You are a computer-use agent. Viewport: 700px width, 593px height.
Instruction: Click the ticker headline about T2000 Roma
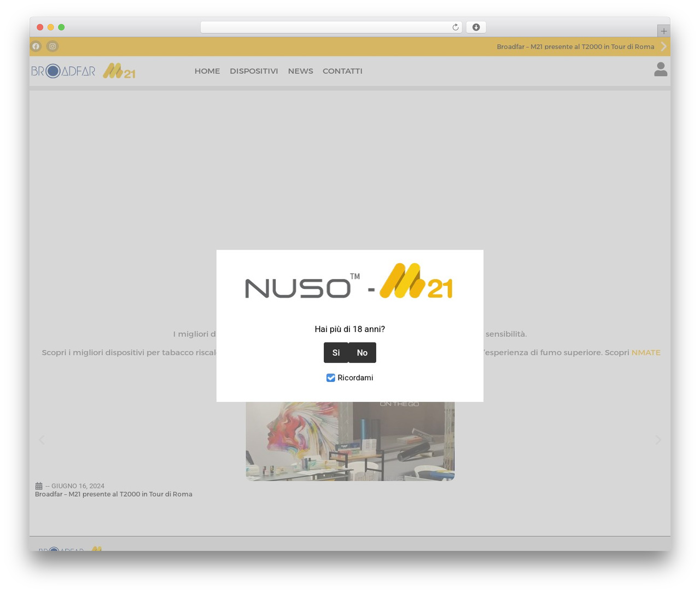575,46
